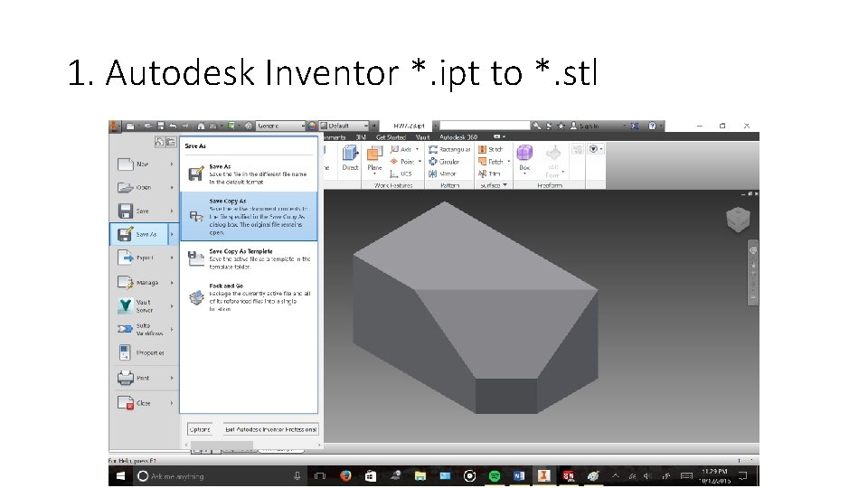
Task: Click the Mirror tool
Action: (x=442, y=174)
